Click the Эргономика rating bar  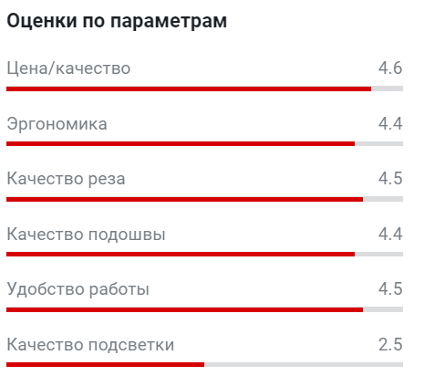coord(204,144)
